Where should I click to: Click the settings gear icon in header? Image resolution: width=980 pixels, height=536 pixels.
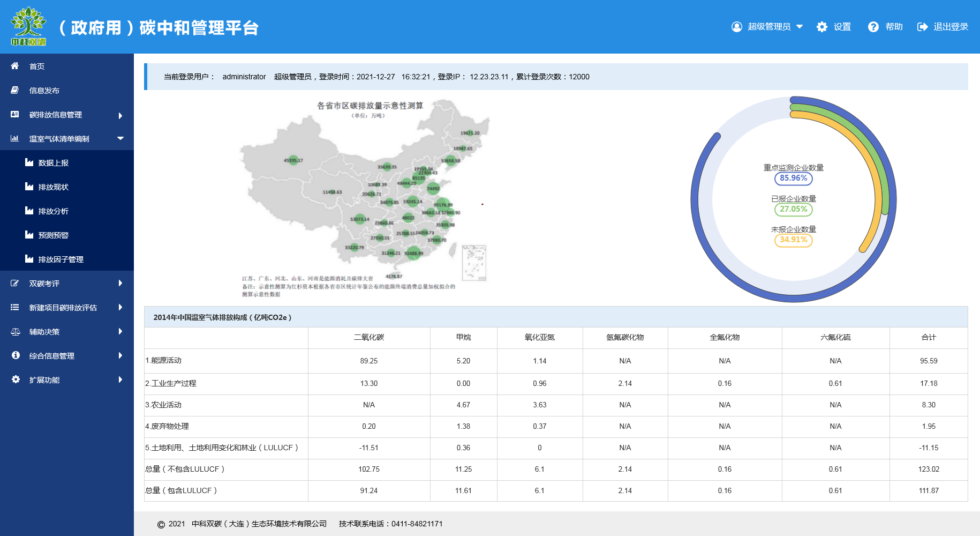point(822,27)
